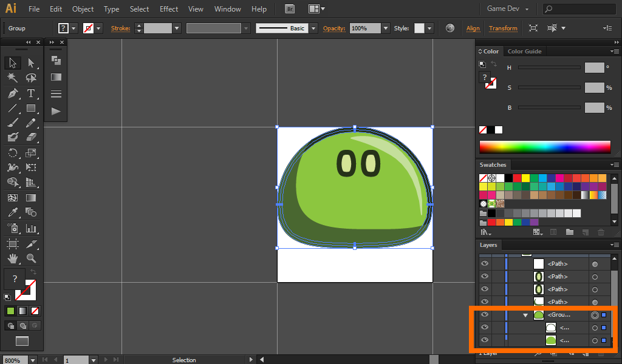Click the Align link in the control bar
This screenshot has width=622, height=364.
pos(473,29)
